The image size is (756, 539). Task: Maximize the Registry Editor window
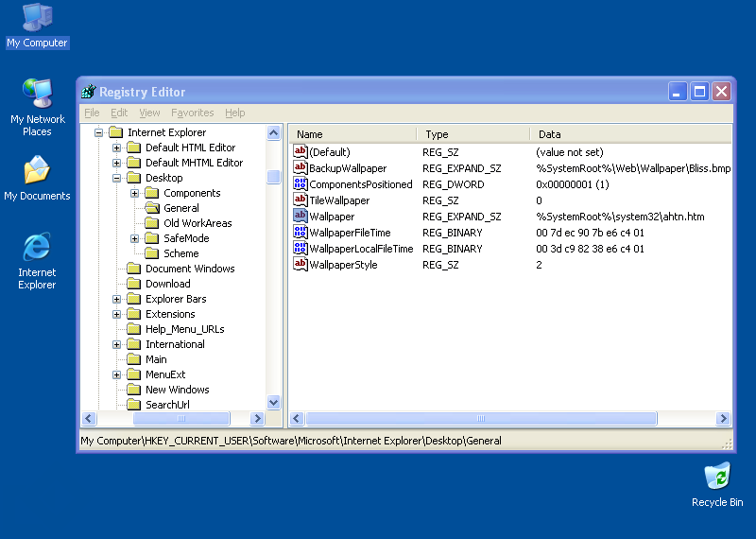click(699, 91)
